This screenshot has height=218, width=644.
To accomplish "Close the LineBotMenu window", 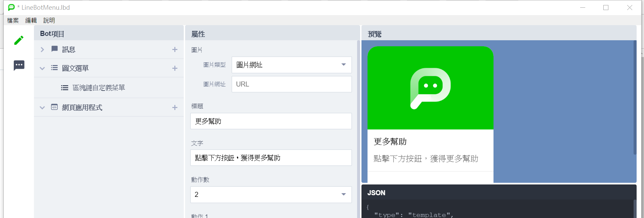I will pyautogui.click(x=630, y=7).
